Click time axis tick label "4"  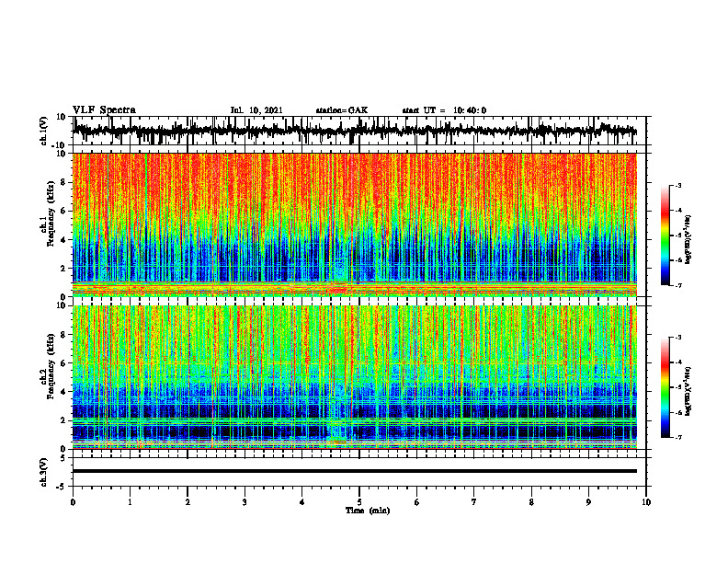tap(301, 502)
